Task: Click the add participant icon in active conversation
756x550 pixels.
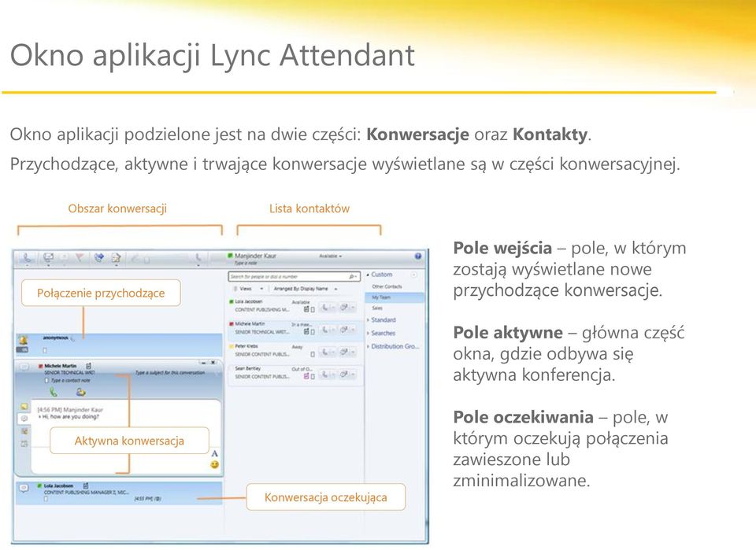Action: point(80,392)
